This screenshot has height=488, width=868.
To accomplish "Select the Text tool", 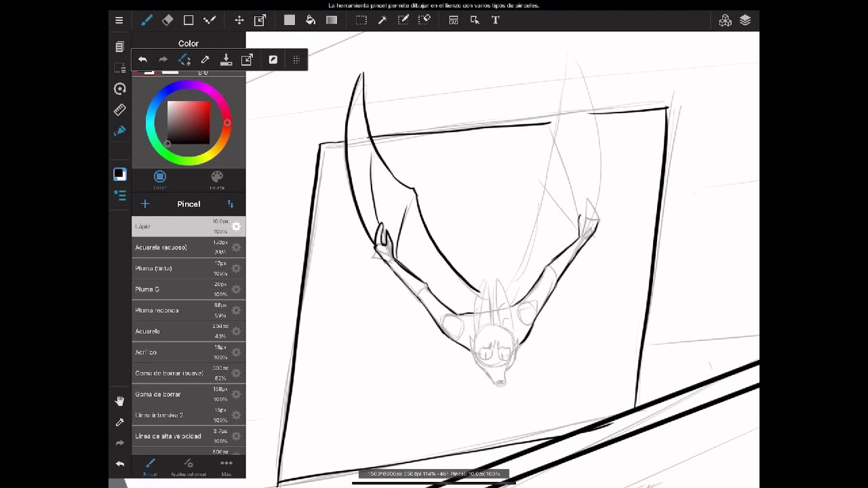I will click(496, 20).
